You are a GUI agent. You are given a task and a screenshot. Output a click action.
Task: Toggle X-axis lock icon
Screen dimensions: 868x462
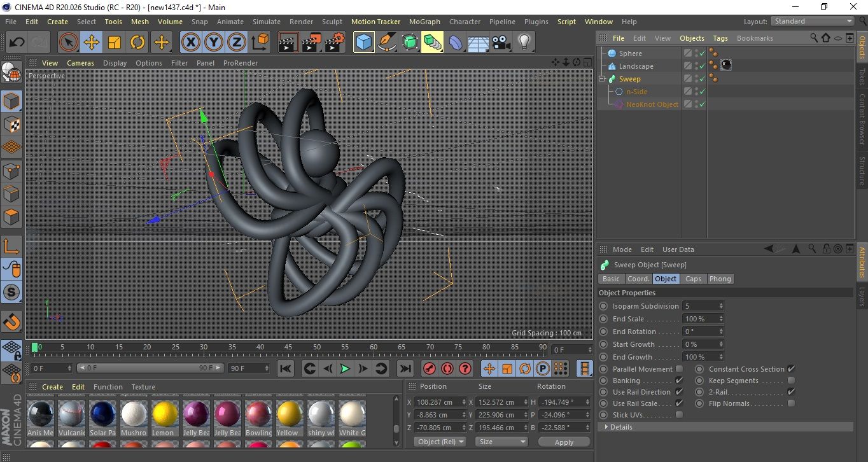pyautogui.click(x=190, y=43)
